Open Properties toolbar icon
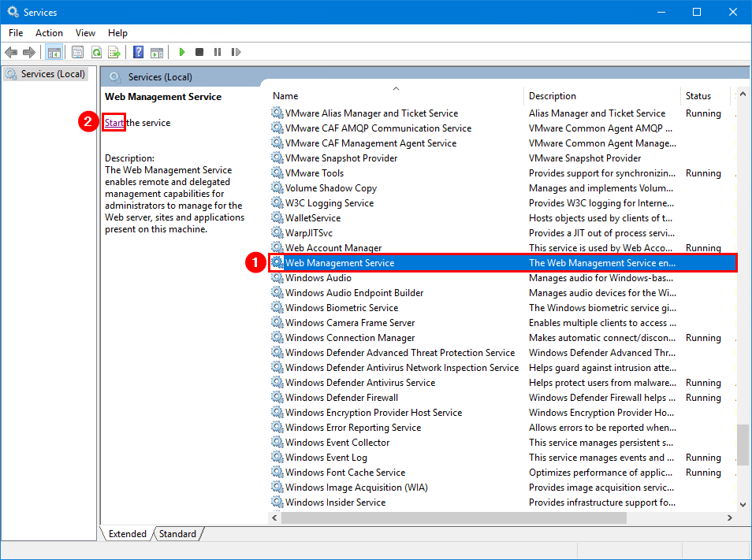This screenshot has width=752, height=560. [x=77, y=52]
